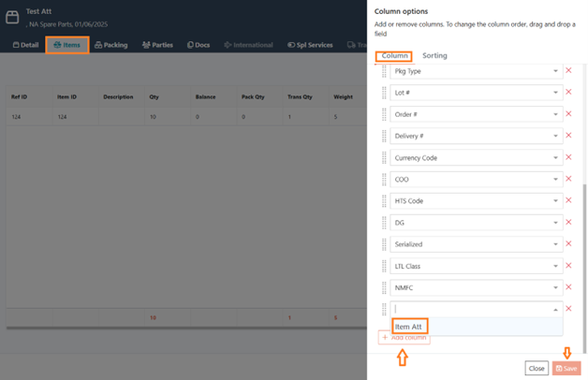Click Ref ID cell value 124

click(x=16, y=117)
